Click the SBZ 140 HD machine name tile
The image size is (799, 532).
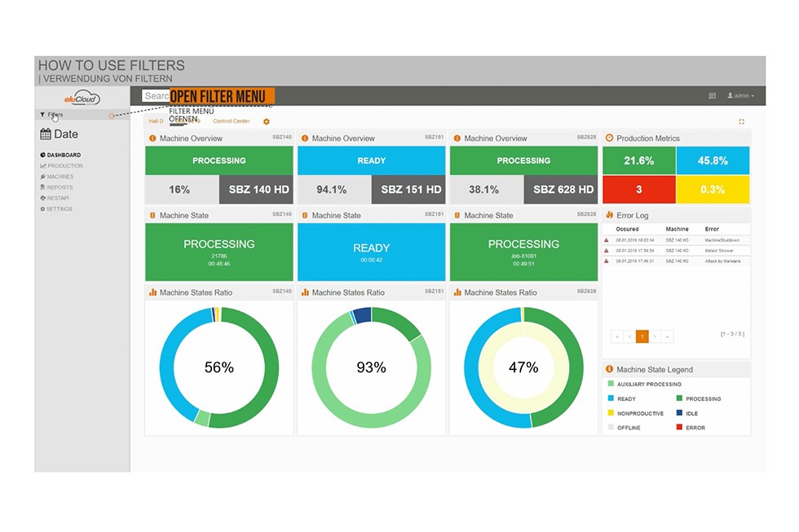[x=256, y=189]
